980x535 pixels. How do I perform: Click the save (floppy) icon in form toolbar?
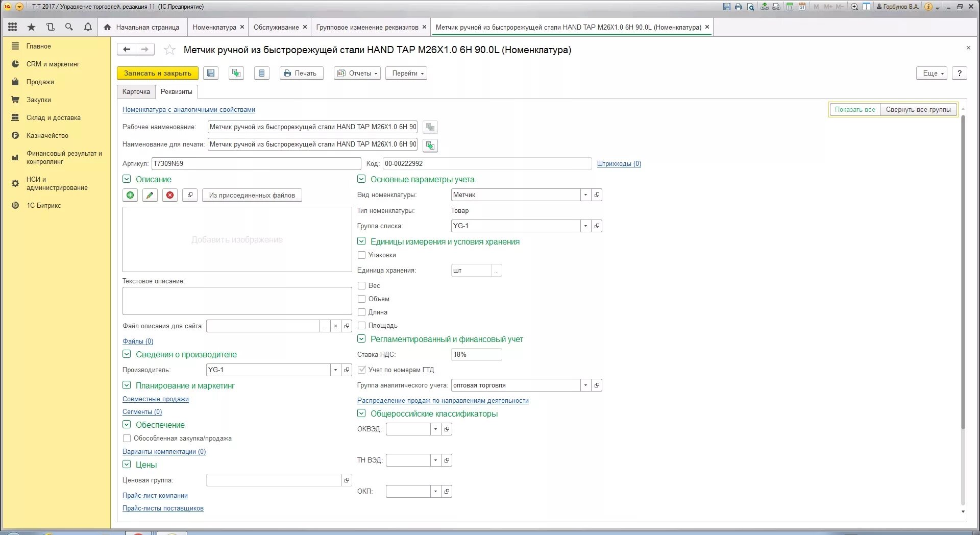point(211,73)
